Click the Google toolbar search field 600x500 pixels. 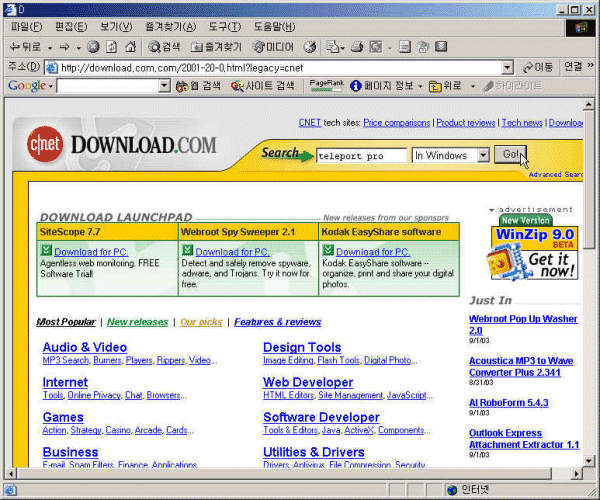coord(108,86)
